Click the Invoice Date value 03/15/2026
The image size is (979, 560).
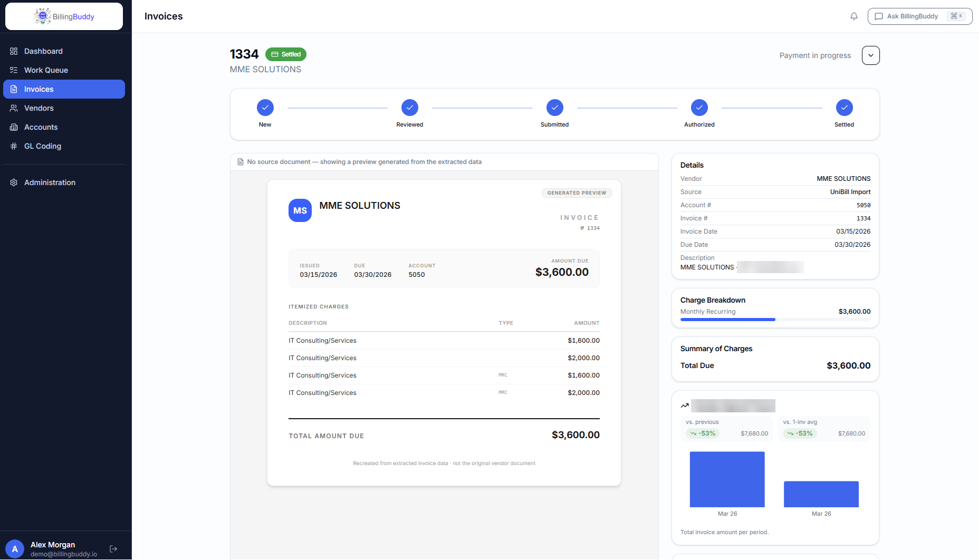click(853, 231)
